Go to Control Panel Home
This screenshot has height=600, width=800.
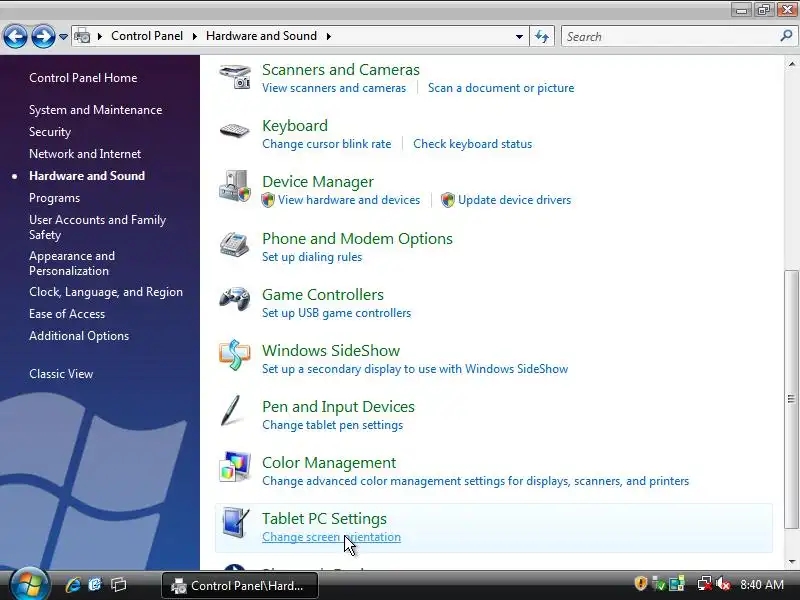(x=83, y=78)
